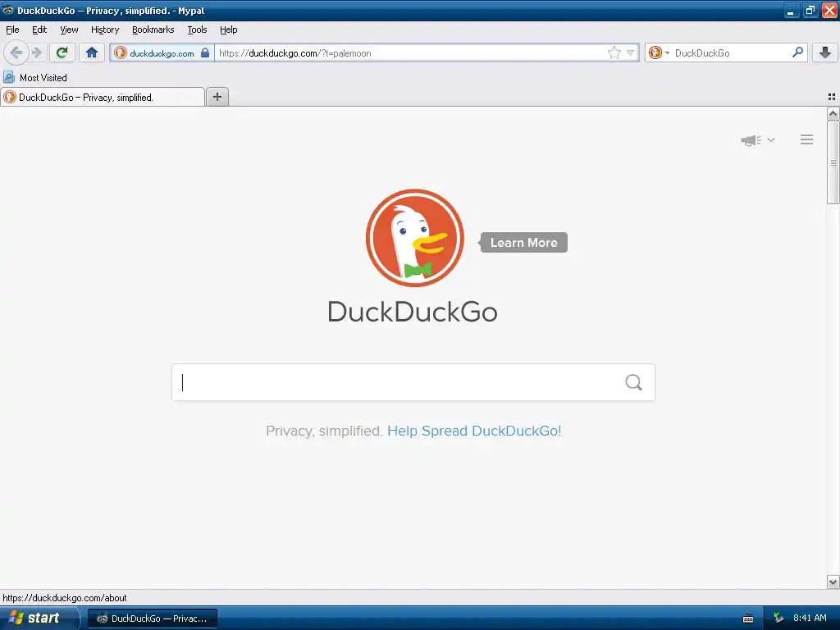Click the toolbar search magnifier icon
840x630 pixels.
click(x=797, y=52)
